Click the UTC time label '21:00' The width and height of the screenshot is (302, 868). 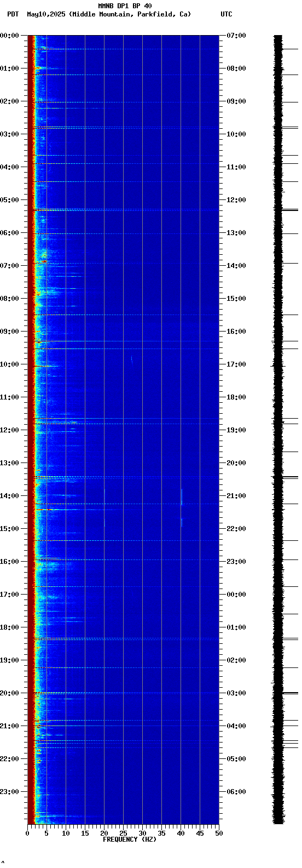[x=236, y=496]
